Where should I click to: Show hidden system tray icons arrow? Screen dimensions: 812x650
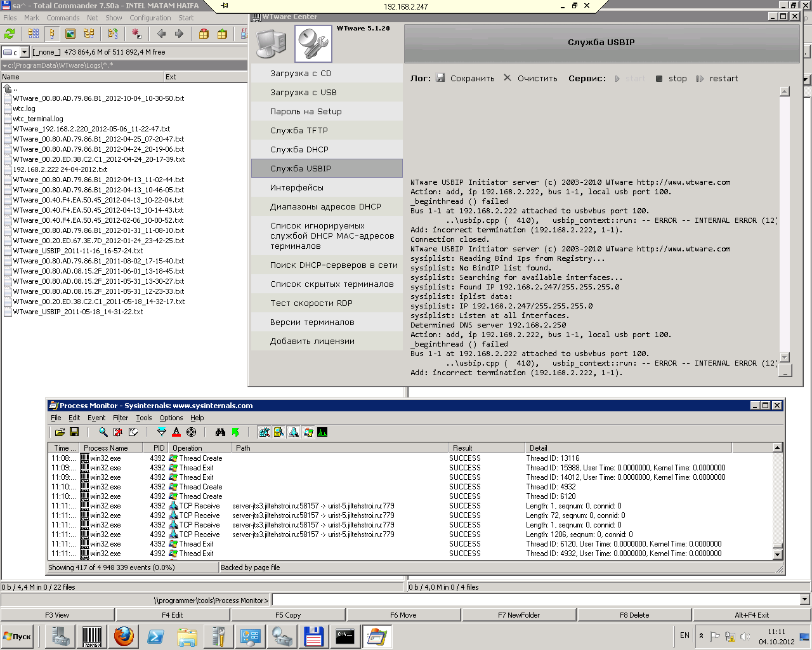pos(701,635)
